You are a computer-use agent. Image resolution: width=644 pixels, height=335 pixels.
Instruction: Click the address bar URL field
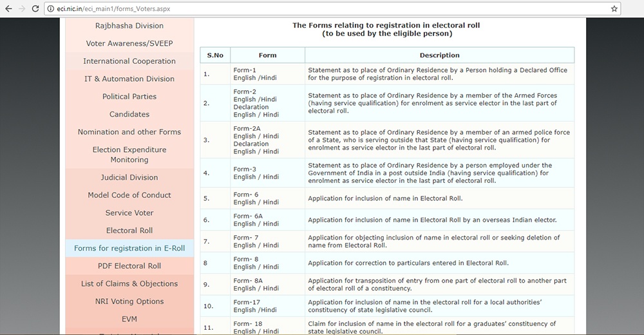322,9
